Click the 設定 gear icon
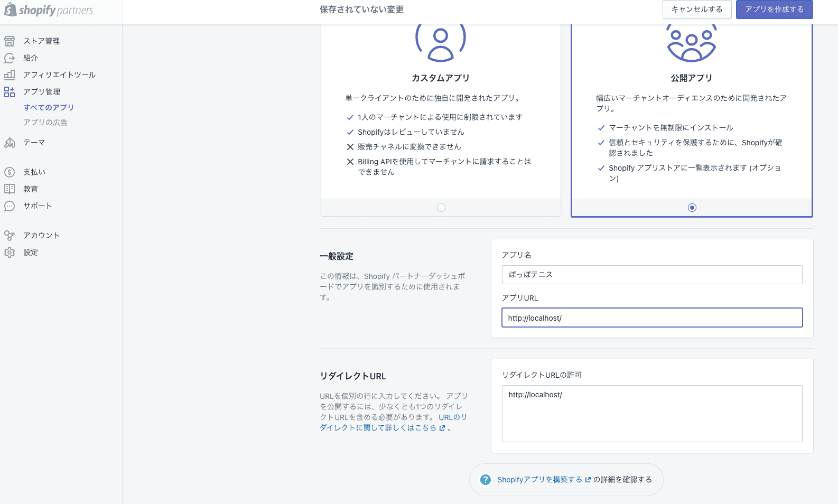 pyautogui.click(x=10, y=252)
